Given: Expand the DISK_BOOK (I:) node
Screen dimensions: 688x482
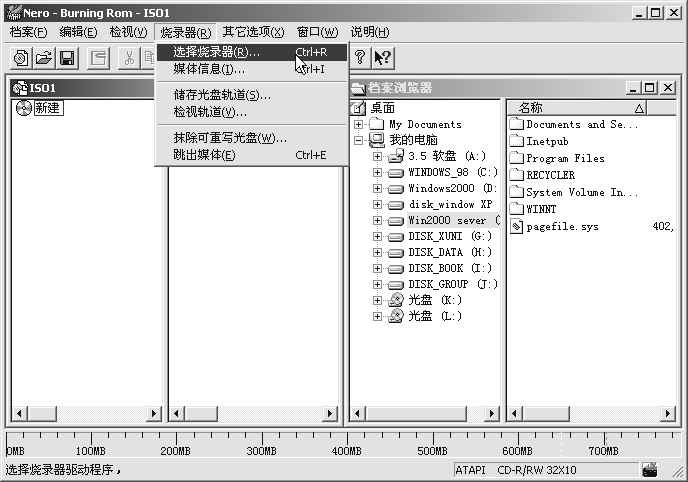Looking at the screenshot, I should (x=377, y=268).
